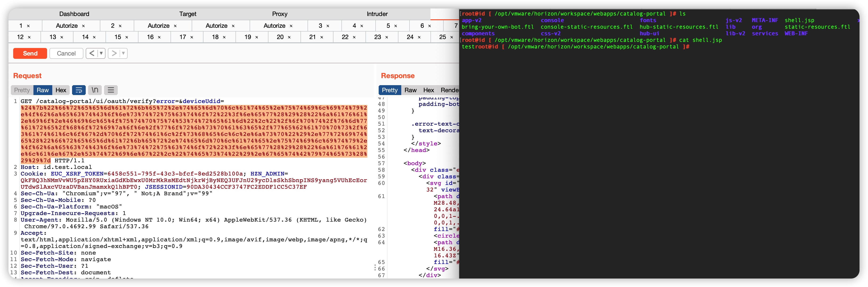The height and width of the screenshot is (287, 868).
Task: Close Repeater tab 5 with x icon
Action: pos(396,26)
